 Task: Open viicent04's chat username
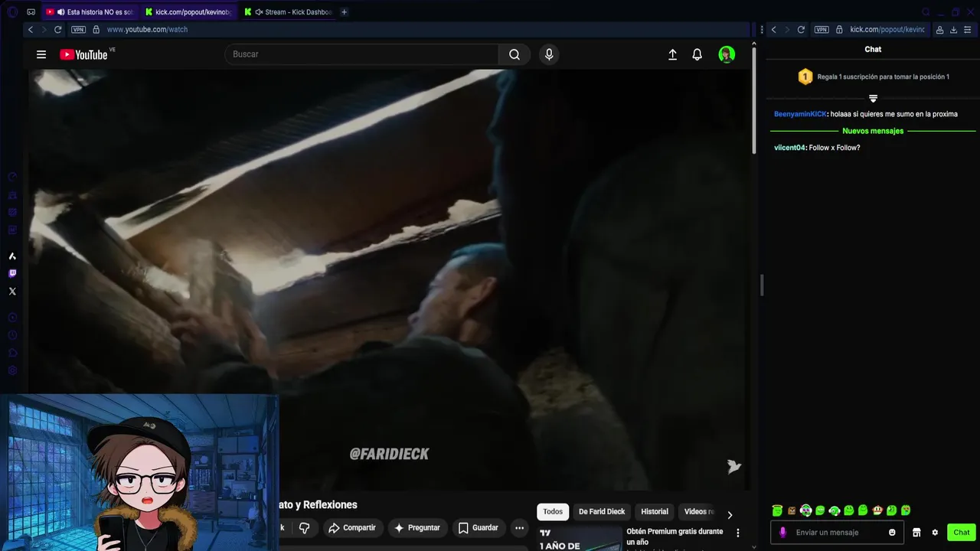click(790, 148)
